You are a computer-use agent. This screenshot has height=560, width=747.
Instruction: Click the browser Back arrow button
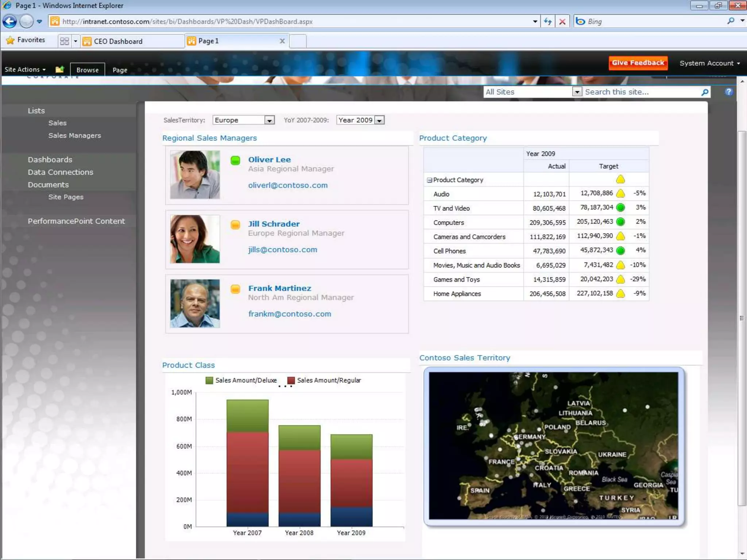(x=10, y=22)
